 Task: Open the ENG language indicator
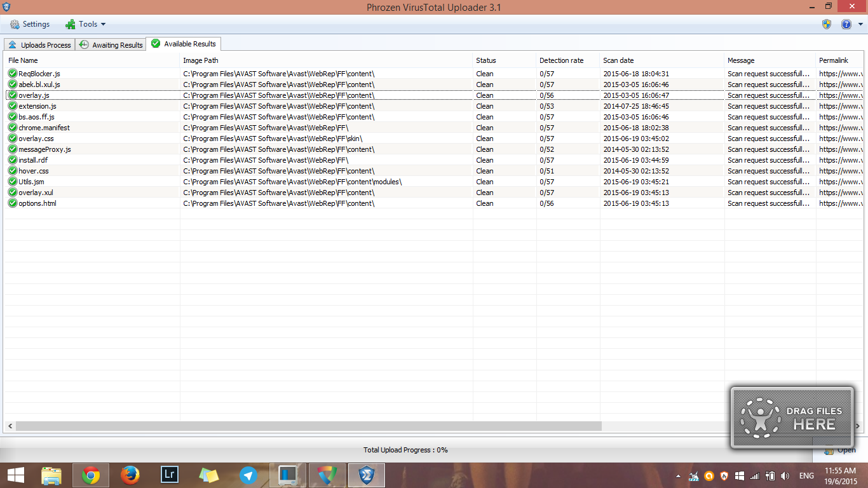pos(806,476)
